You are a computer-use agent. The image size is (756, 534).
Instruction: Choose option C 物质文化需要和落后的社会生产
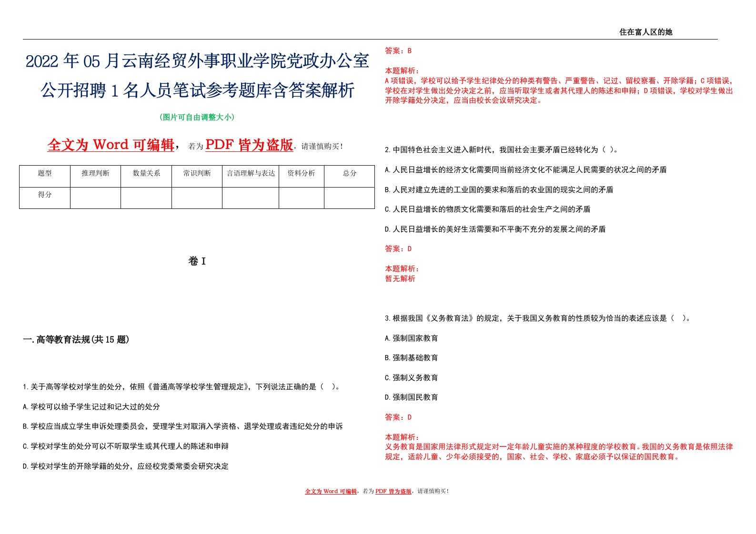488,209
